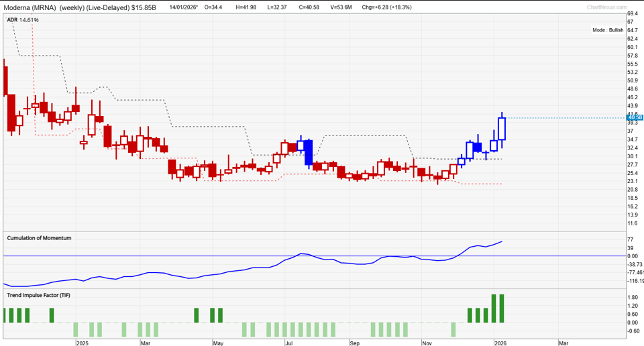Click the Mode : Bullish label
Screen dimensions: 644x346
click(x=608, y=30)
